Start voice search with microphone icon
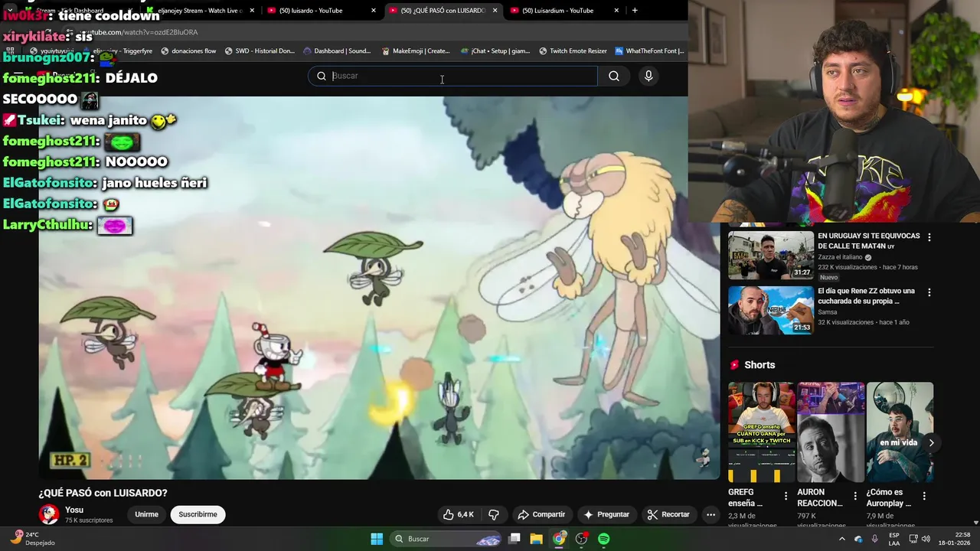 pos(648,76)
